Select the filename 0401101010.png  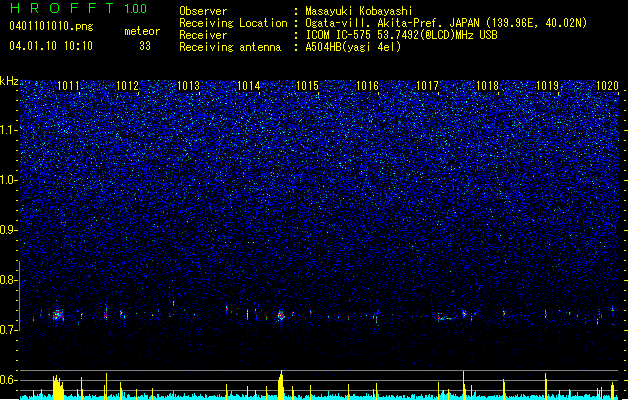(51, 26)
